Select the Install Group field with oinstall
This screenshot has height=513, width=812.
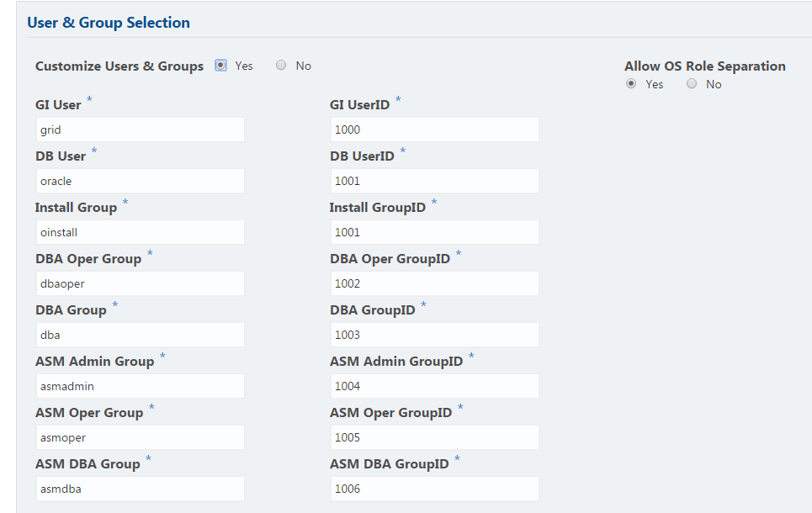pyautogui.click(x=140, y=232)
